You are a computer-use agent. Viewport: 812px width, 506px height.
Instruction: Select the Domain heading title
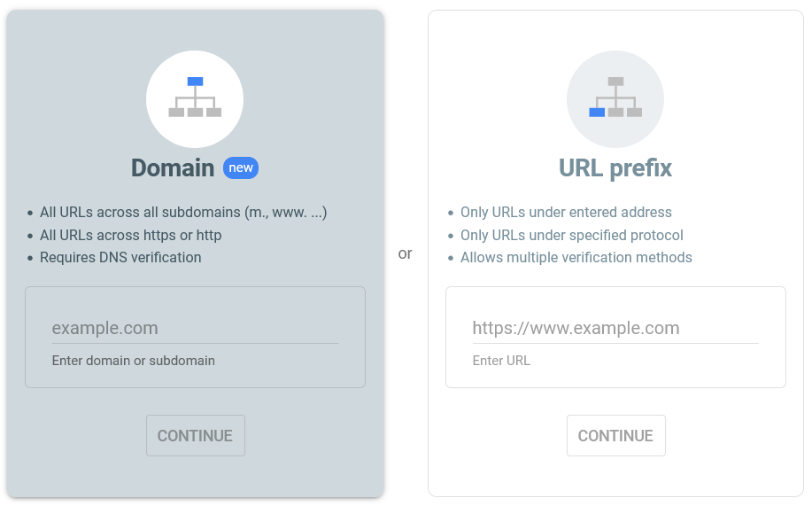(173, 167)
